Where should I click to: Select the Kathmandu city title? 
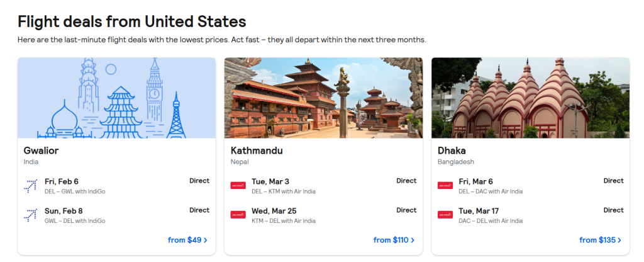[x=257, y=151]
